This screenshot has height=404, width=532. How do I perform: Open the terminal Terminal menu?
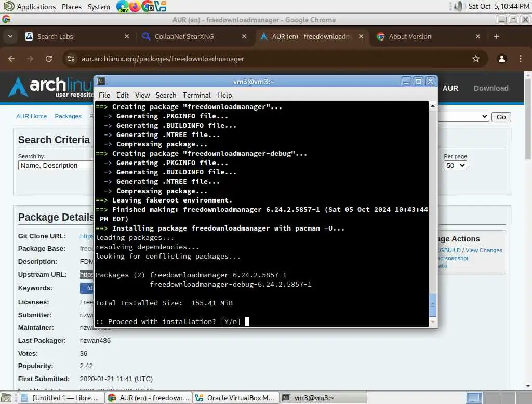[x=197, y=96]
